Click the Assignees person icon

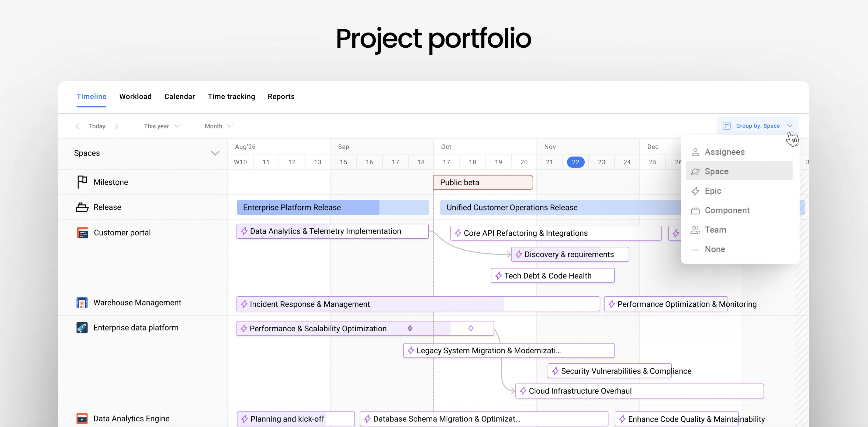click(x=695, y=152)
